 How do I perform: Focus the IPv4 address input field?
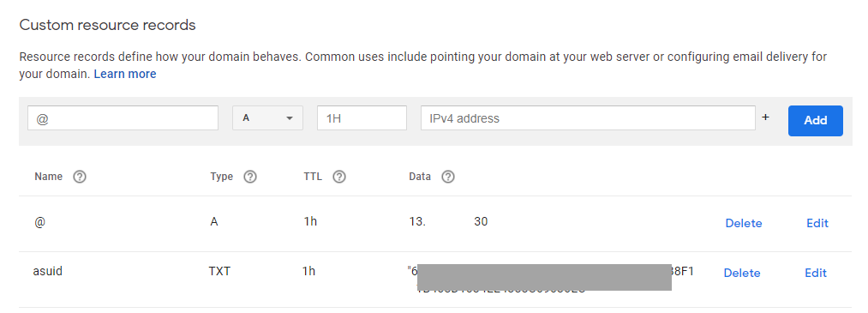588,118
